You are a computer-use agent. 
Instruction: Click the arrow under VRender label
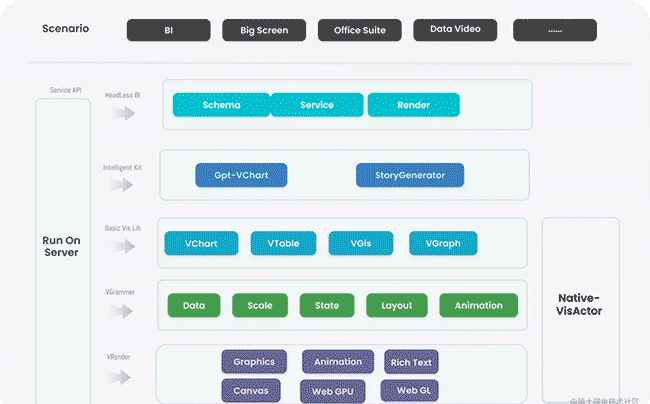click(x=119, y=377)
